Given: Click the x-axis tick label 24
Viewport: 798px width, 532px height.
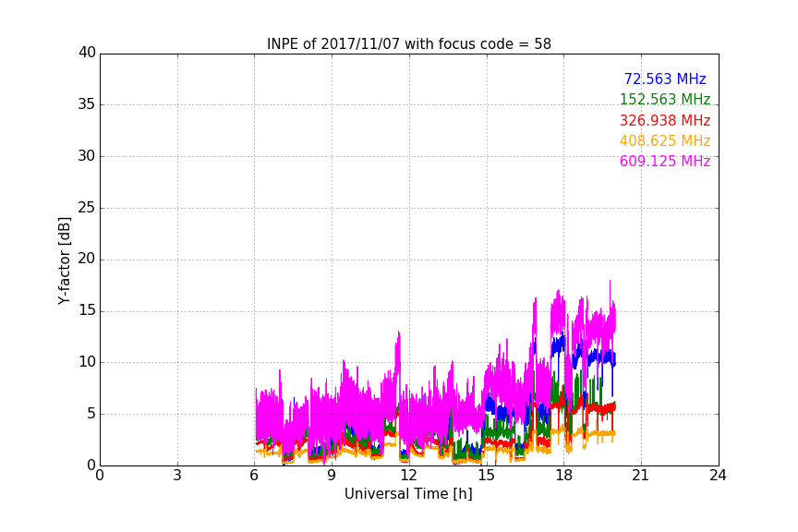Looking at the screenshot, I should coord(718,476).
